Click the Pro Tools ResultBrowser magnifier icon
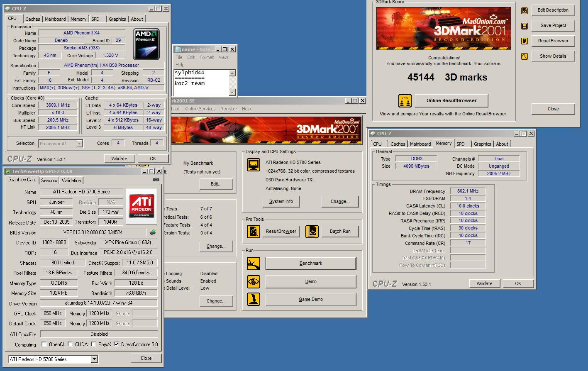This screenshot has height=371, width=588. (x=254, y=232)
